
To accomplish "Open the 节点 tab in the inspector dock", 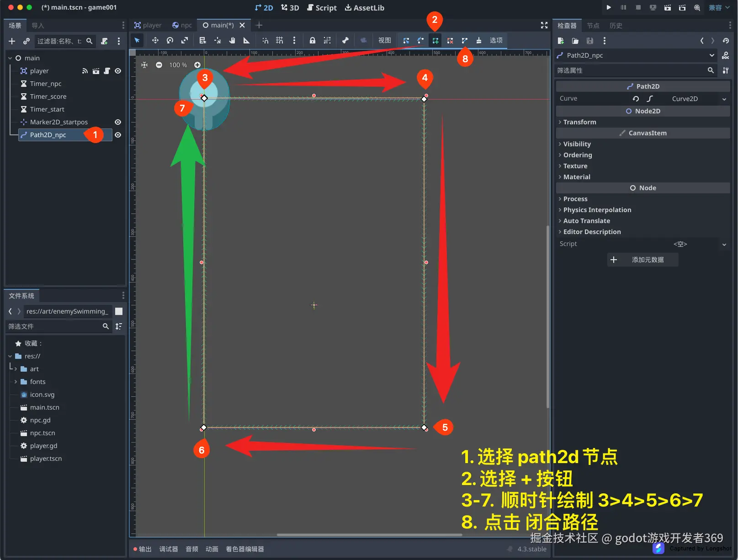I will [x=593, y=26].
